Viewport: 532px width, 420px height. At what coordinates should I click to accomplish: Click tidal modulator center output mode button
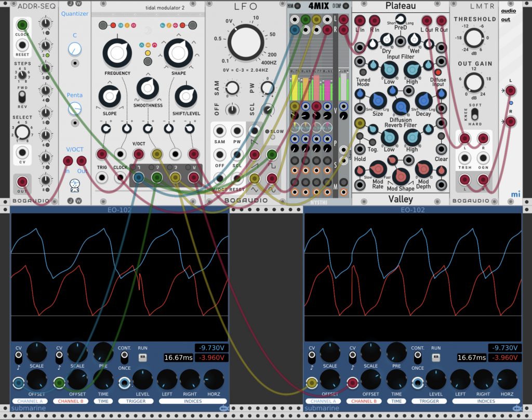(x=148, y=61)
